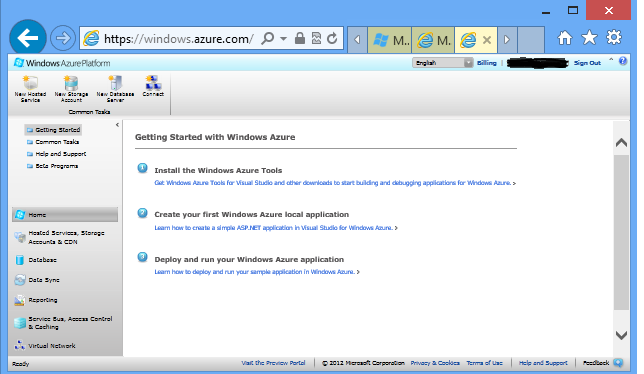Click the Feedback speech bubble icon
Viewport: 644px width, 374px height.
pos(619,363)
